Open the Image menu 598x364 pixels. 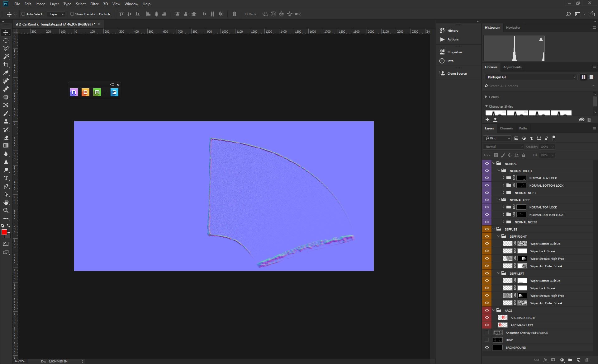[x=40, y=4]
